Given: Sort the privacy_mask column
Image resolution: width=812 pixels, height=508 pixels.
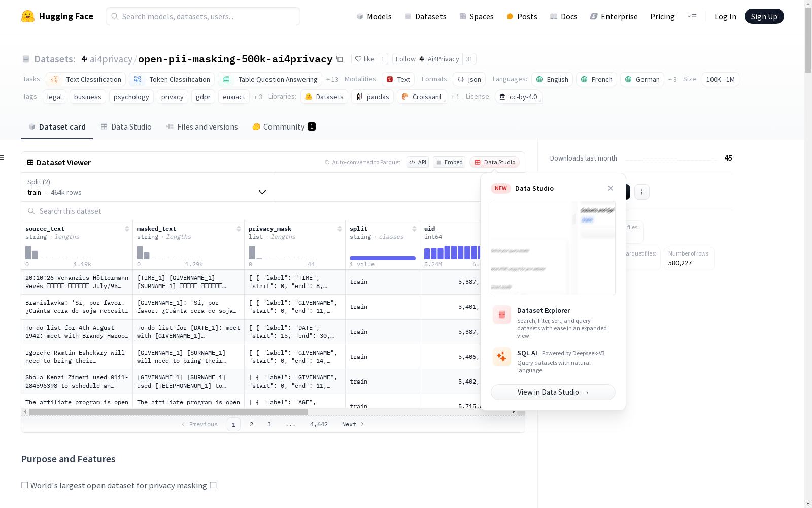Looking at the screenshot, I should pos(340,229).
